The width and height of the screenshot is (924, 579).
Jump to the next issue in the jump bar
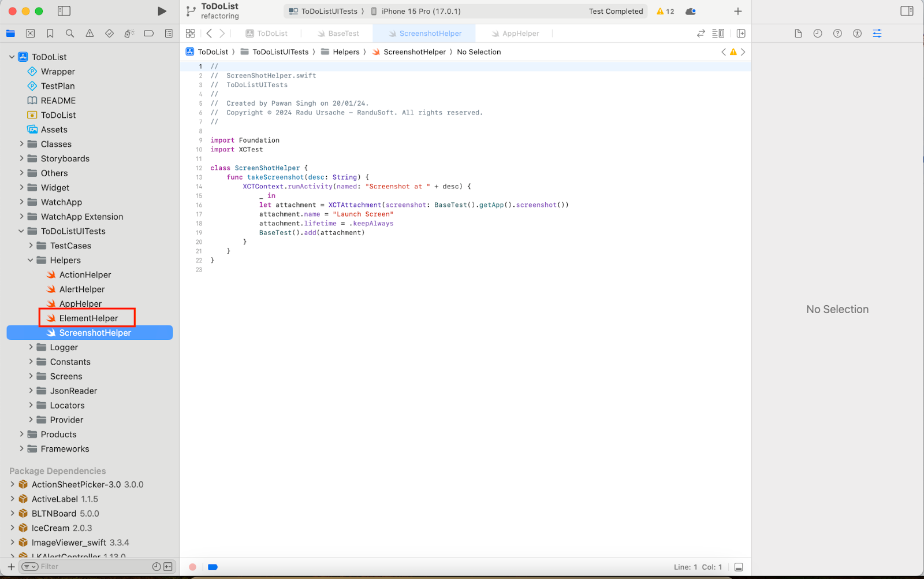pyautogui.click(x=743, y=52)
